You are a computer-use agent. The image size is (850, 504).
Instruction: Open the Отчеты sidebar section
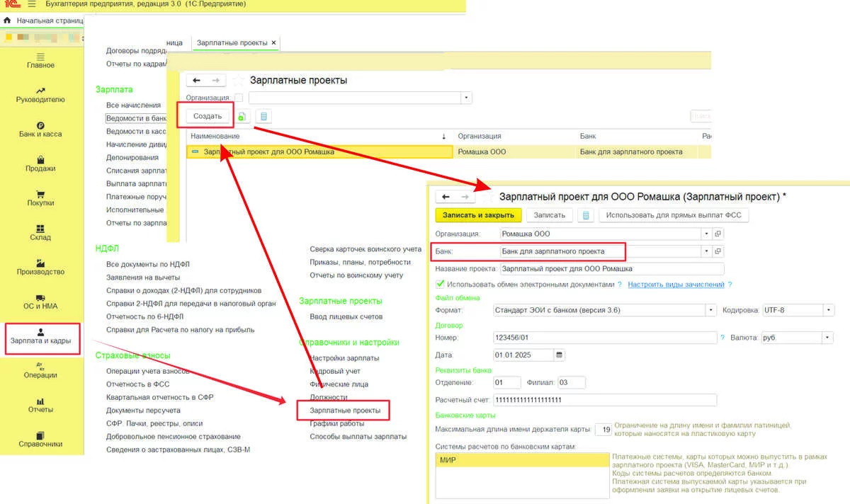click(40, 405)
